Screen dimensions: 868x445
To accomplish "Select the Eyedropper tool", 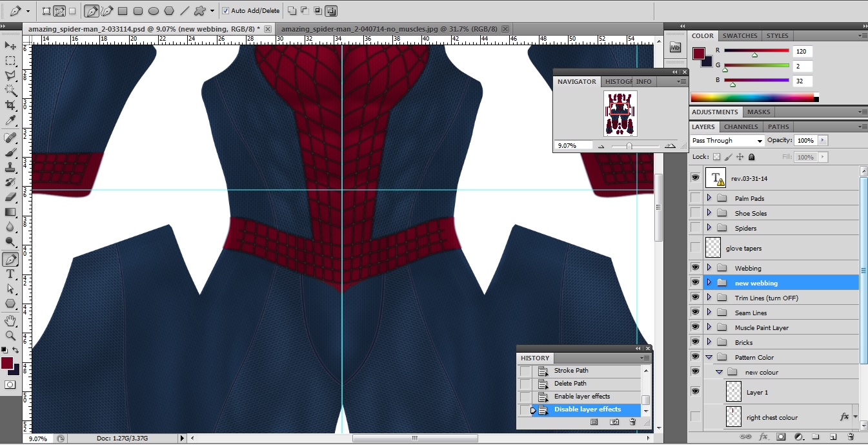I will [10, 121].
